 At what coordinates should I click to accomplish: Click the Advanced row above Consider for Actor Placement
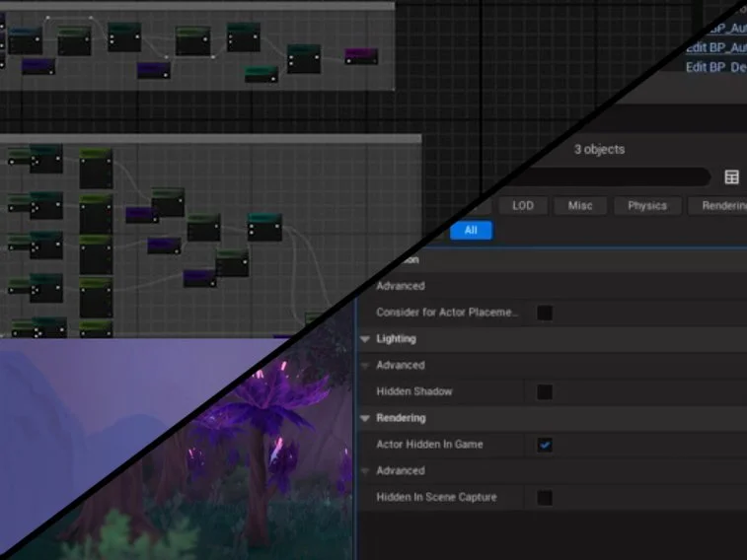click(553, 286)
